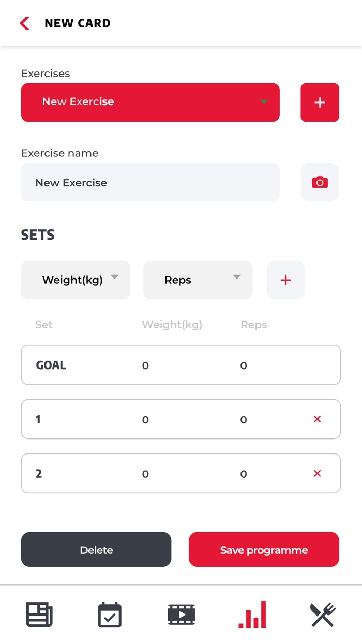Tap the camera icon beside Exercise name
Image resolution: width=362 pixels, height=644 pixels.
click(x=320, y=182)
